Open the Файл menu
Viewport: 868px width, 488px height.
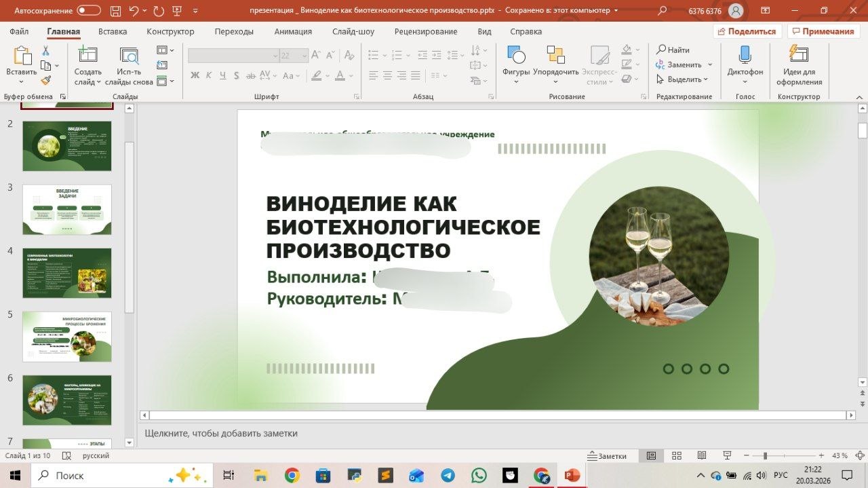click(x=19, y=31)
